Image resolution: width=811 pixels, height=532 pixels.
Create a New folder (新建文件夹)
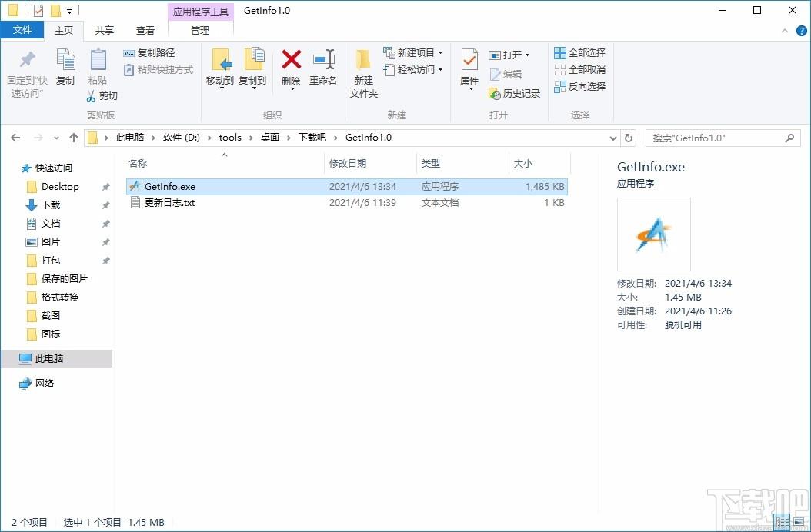click(x=364, y=72)
